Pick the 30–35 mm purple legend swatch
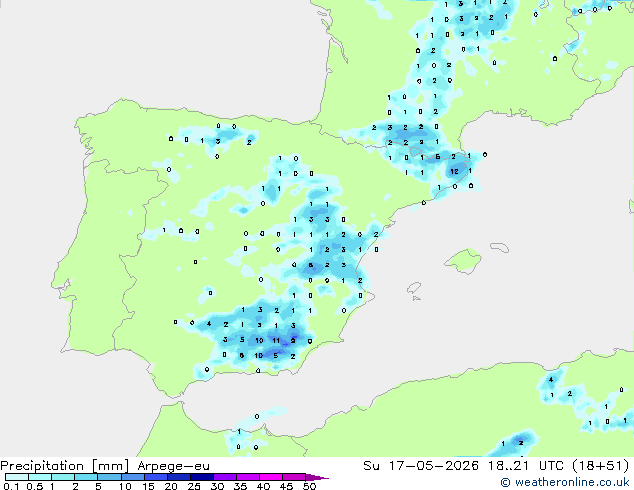Viewport: 634px width, 490px height. click(x=224, y=477)
